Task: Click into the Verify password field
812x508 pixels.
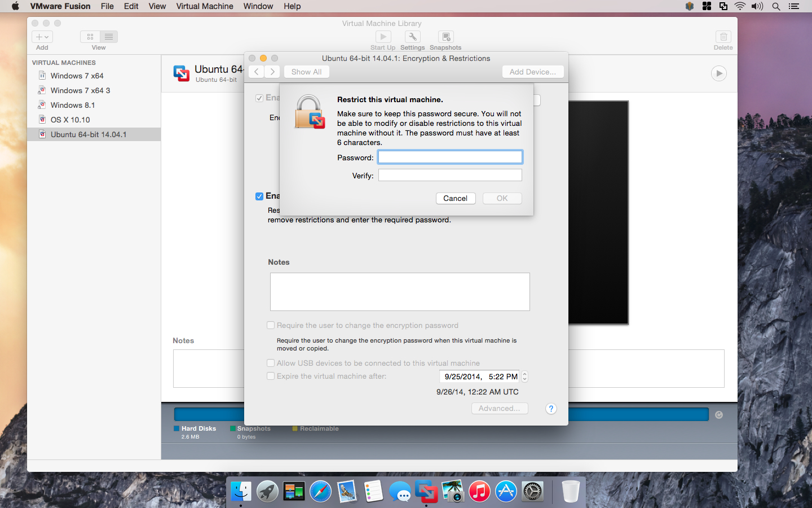Action: pyautogui.click(x=450, y=176)
